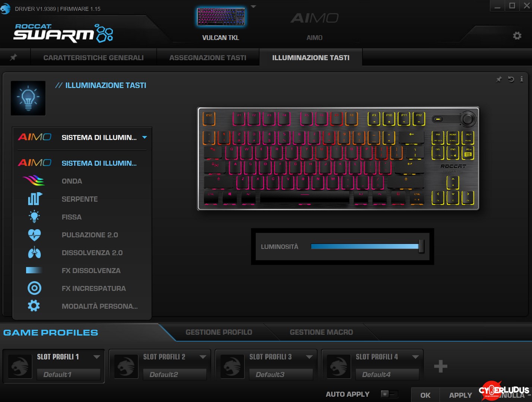The image size is (532, 402).
Task: Click the Slot Profili 2 Roccat icon
Action: click(126, 366)
